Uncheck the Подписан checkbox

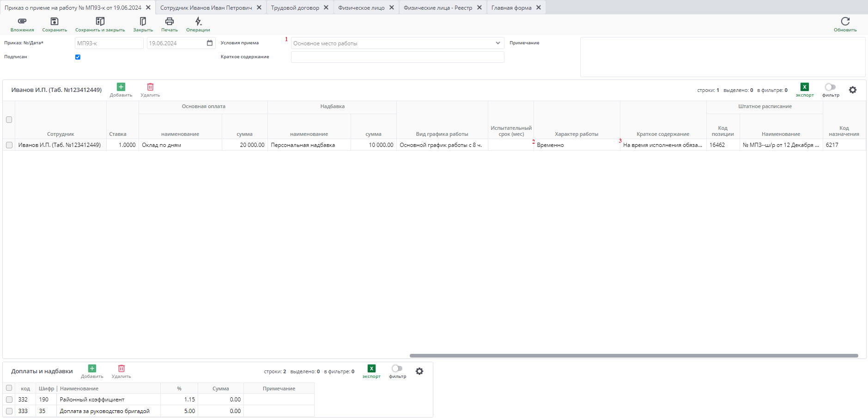[x=78, y=57]
